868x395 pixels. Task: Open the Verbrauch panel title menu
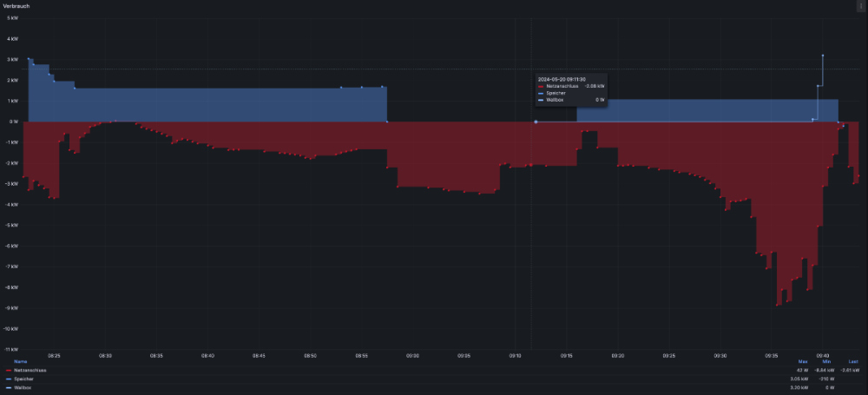17,5
